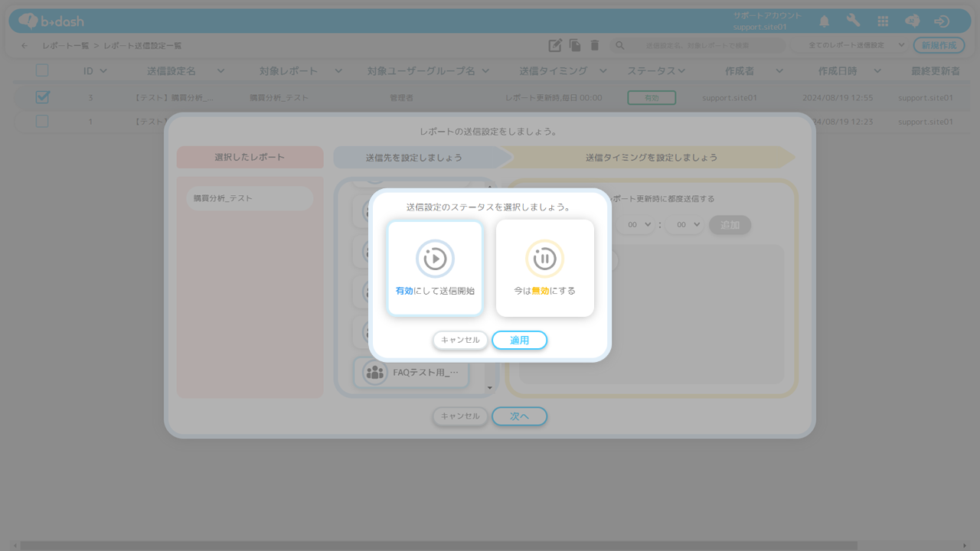Click the 送信タイミングを設定しましょう step tab
Viewport: 980px width, 551px height.
tap(651, 158)
